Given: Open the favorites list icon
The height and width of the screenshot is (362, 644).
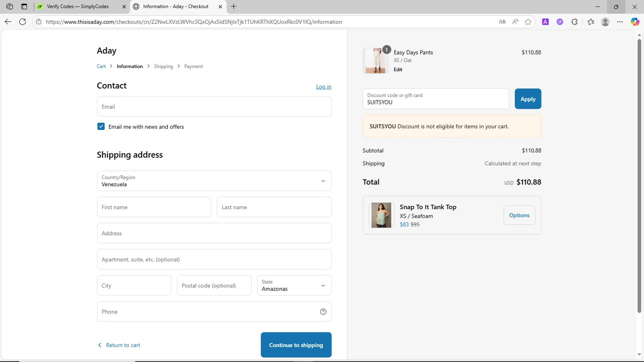Looking at the screenshot, I should click(x=591, y=21).
